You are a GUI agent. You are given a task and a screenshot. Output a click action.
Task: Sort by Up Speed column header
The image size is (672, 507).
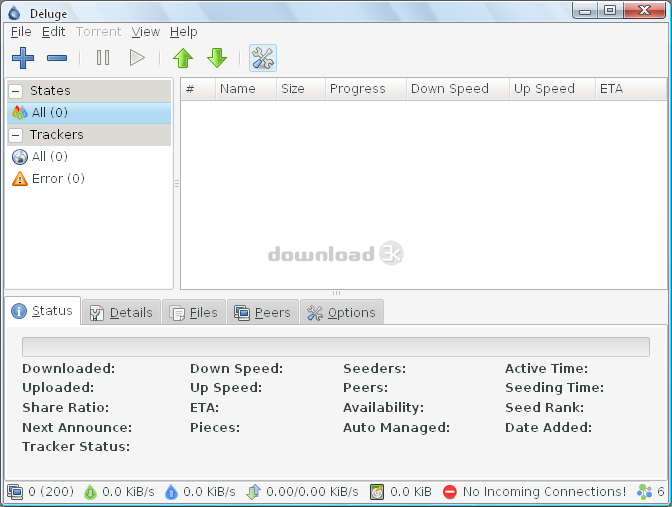(x=552, y=89)
